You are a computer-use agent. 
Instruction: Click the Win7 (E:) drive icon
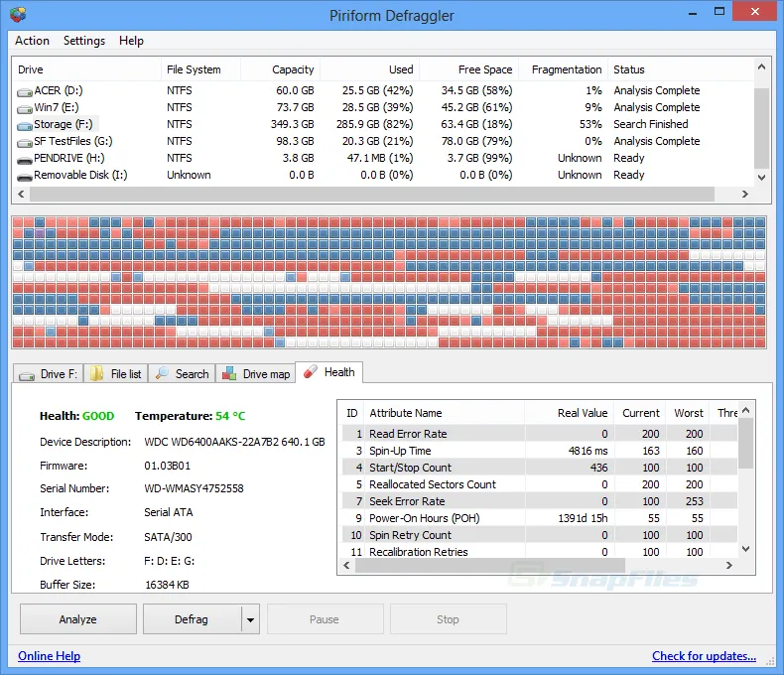coord(25,108)
